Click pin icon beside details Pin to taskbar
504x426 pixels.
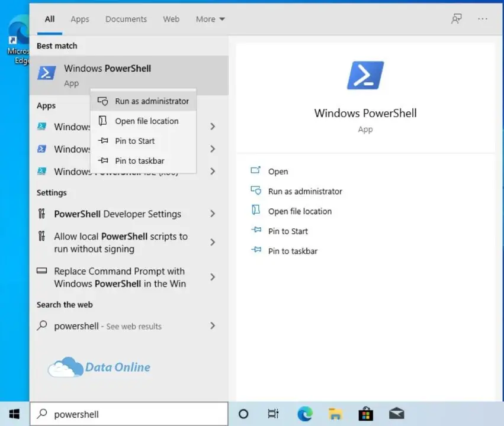tap(256, 250)
